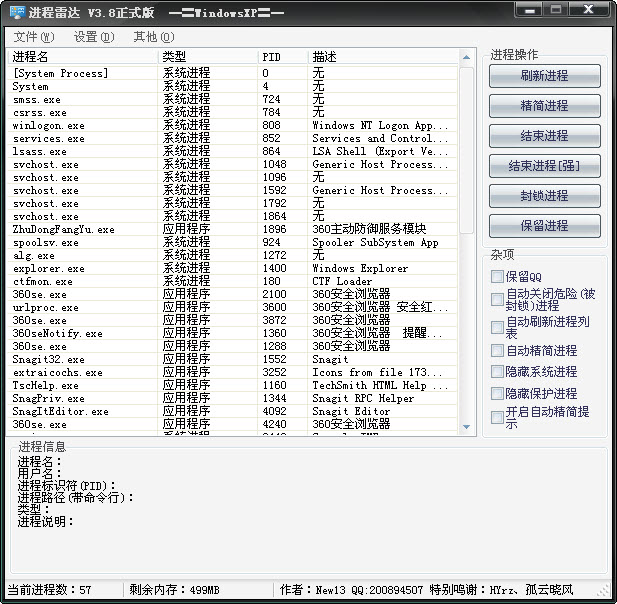Viewport: 617px width, 604px height.
Task: Click the process list scroll-down arrow
Action: coord(466,427)
